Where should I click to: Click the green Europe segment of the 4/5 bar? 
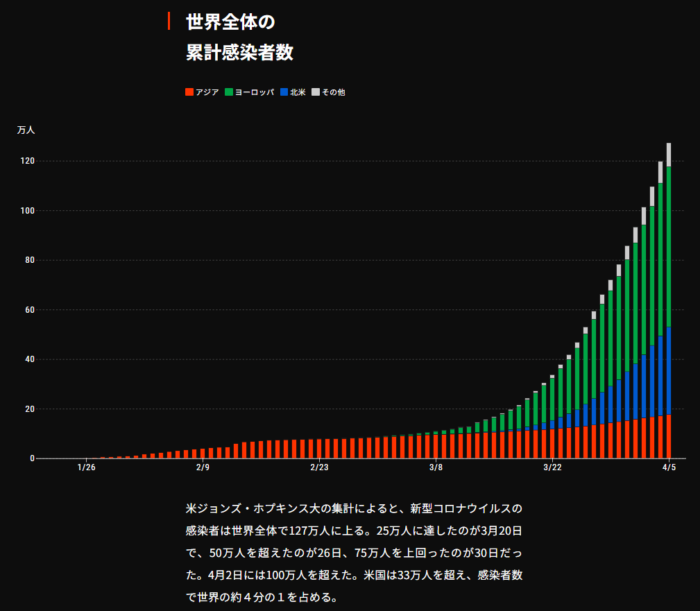(x=669, y=243)
